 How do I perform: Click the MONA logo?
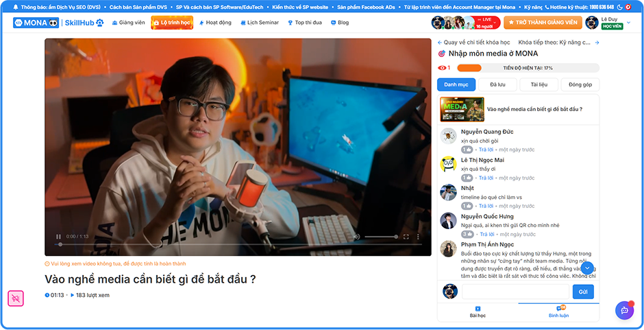(x=36, y=23)
